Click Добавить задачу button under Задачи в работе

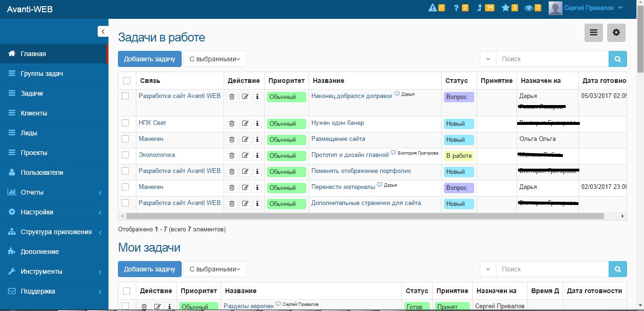point(149,59)
